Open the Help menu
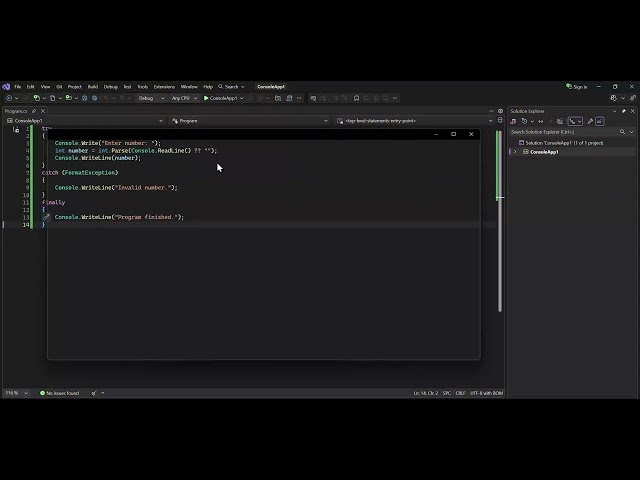Viewport: 640px width, 480px height. [x=208, y=87]
